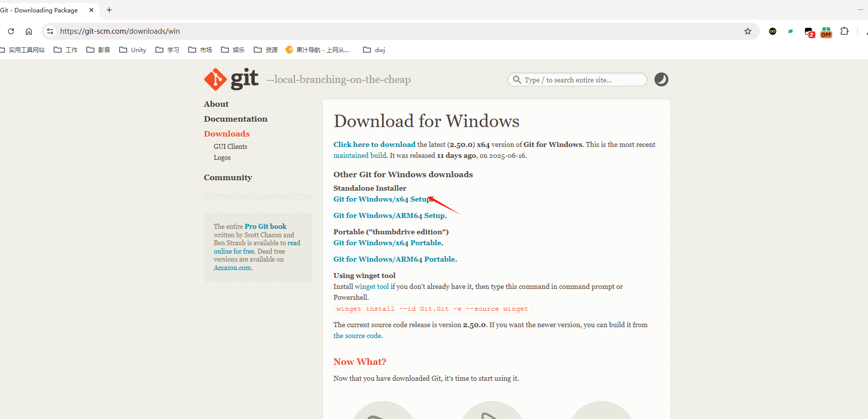Bookmark this page with the star icon
Viewport: 868px width, 419px height.
747,31
